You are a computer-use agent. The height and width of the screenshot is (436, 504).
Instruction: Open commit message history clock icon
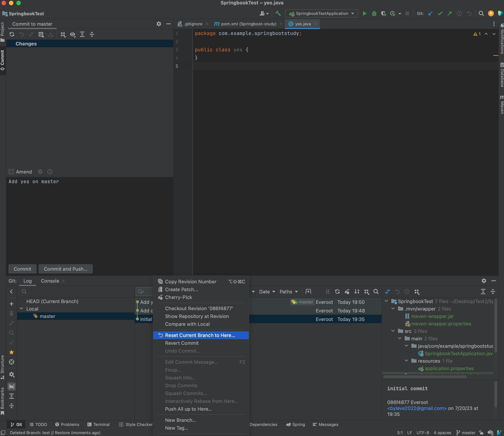click(50, 172)
